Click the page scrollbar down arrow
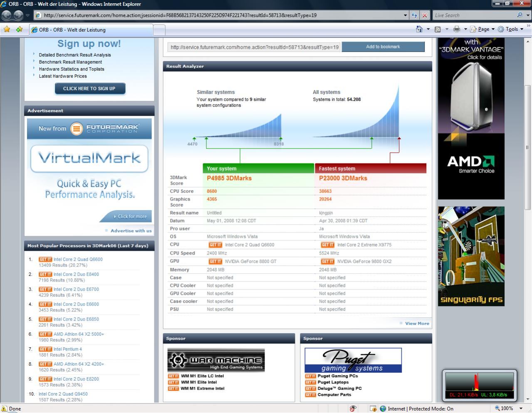The image size is (532, 413). coord(528,399)
